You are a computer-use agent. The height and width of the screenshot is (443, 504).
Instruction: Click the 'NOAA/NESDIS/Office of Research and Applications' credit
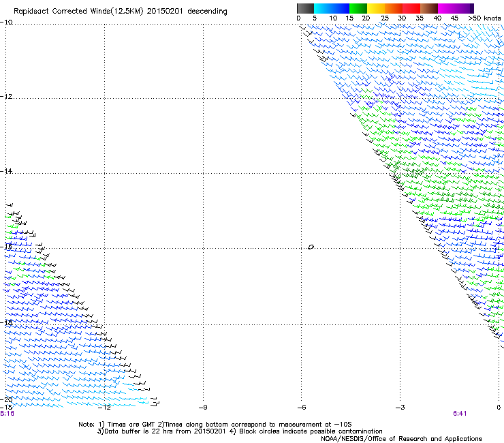tap(401, 439)
